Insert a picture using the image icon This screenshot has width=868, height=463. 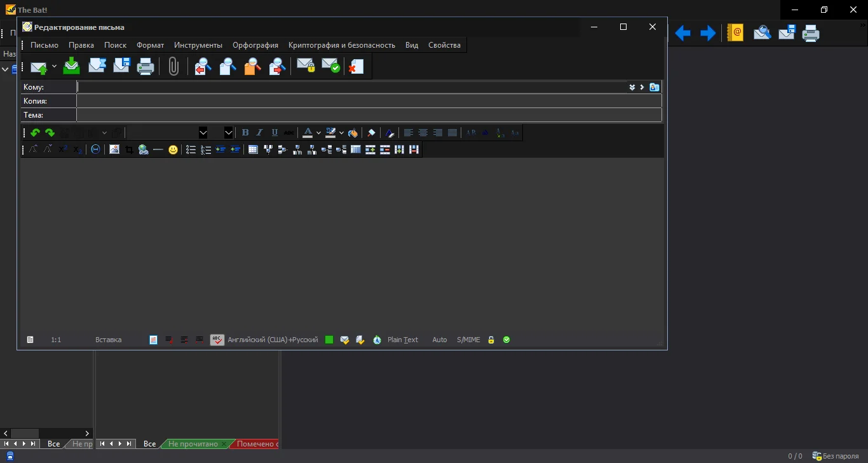[x=114, y=149]
